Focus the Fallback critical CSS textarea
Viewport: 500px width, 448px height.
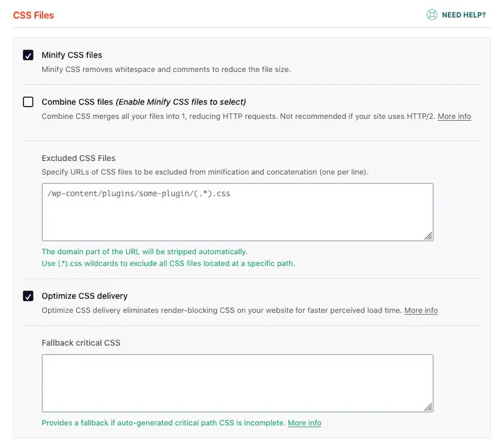point(238,383)
